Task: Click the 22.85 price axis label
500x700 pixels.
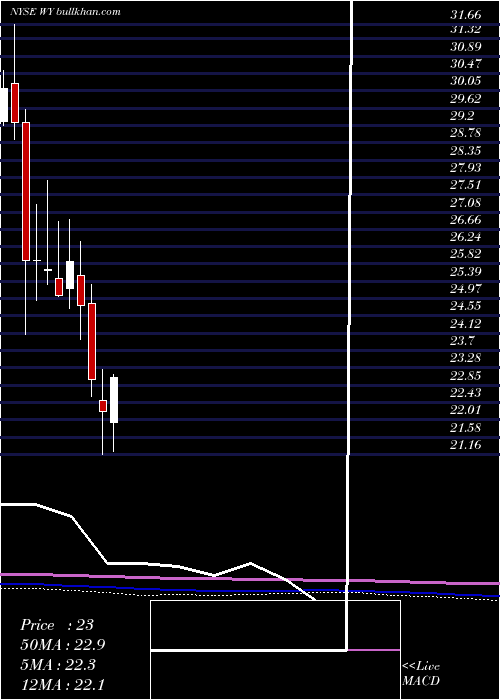Action: [x=466, y=375]
